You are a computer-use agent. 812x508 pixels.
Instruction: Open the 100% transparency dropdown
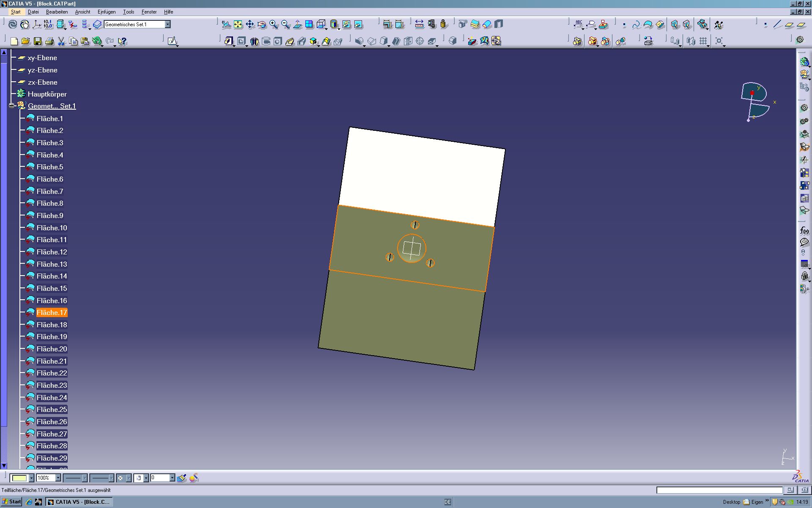(58, 478)
